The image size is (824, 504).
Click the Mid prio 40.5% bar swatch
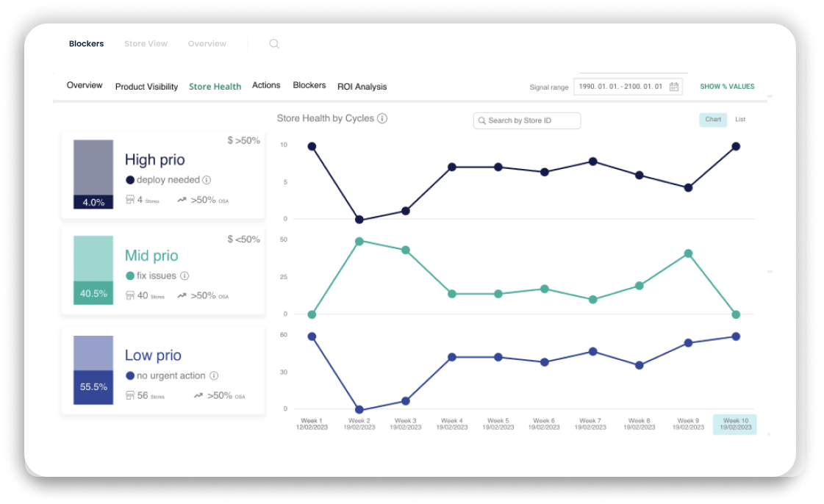93,293
